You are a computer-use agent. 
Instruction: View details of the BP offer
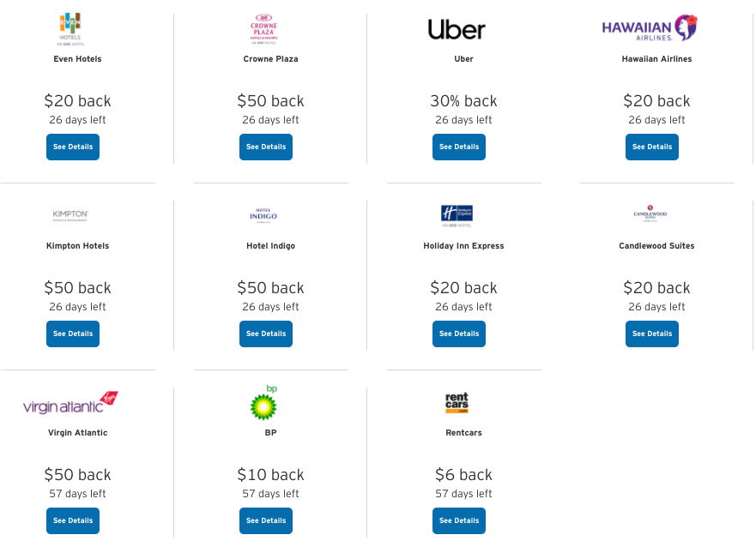tap(266, 520)
